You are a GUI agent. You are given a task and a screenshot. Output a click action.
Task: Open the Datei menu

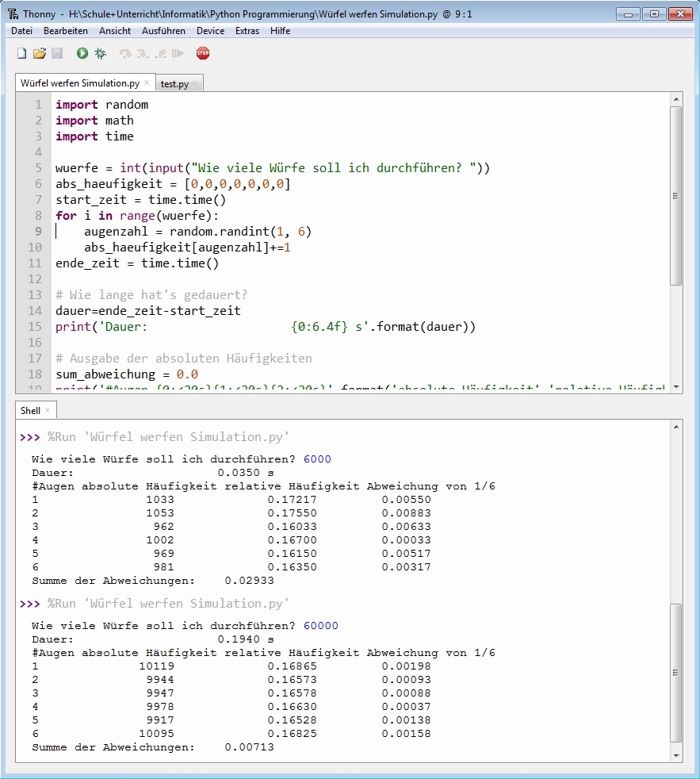click(21, 31)
